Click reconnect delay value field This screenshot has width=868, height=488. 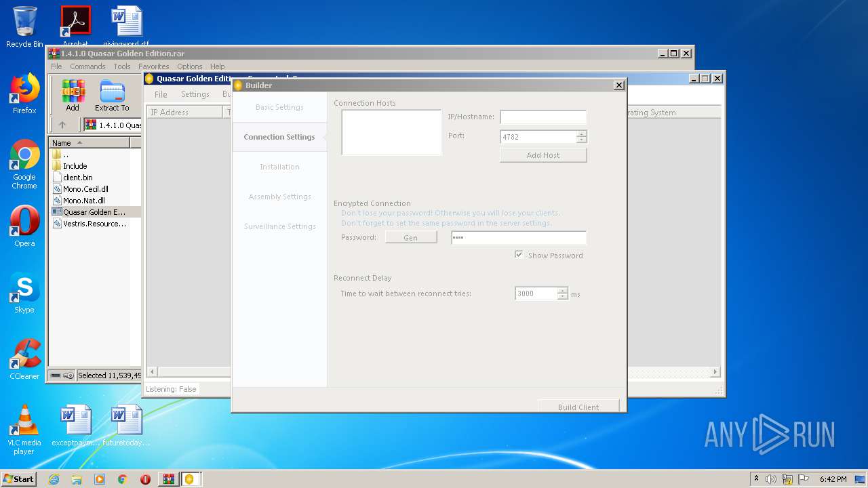(536, 293)
